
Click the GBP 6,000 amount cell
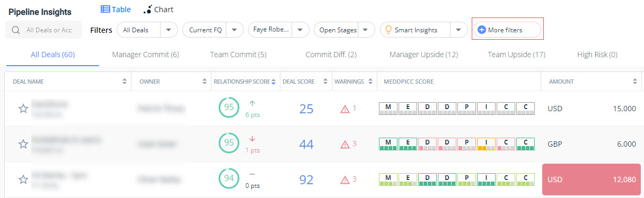pos(592,144)
